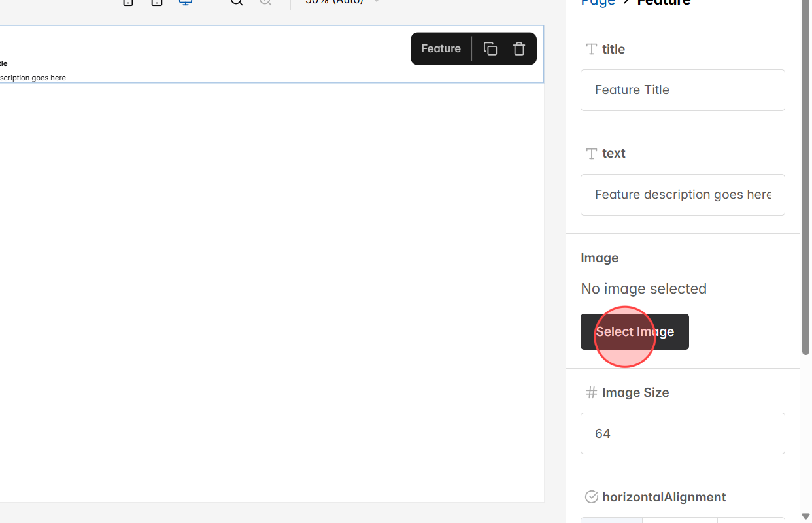The width and height of the screenshot is (812, 523).
Task: Switch to desktop preview mode
Action: [x=185, y=3]
